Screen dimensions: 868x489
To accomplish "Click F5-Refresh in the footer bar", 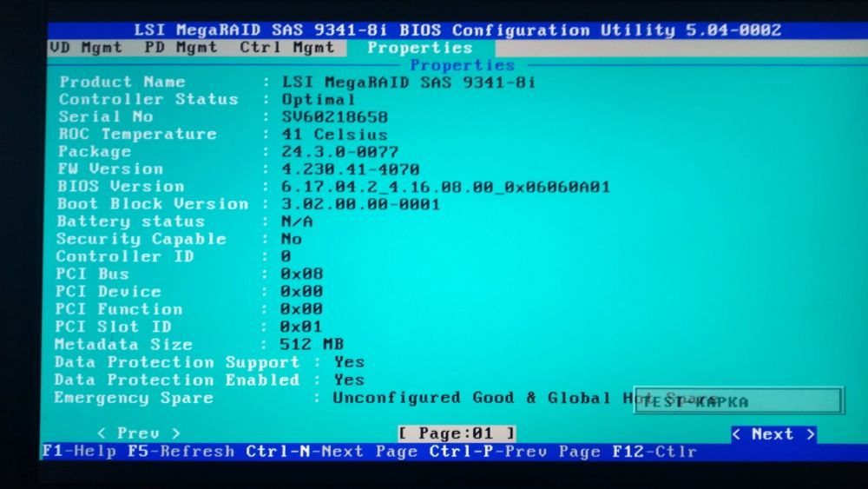I will (x=181, y=452).
